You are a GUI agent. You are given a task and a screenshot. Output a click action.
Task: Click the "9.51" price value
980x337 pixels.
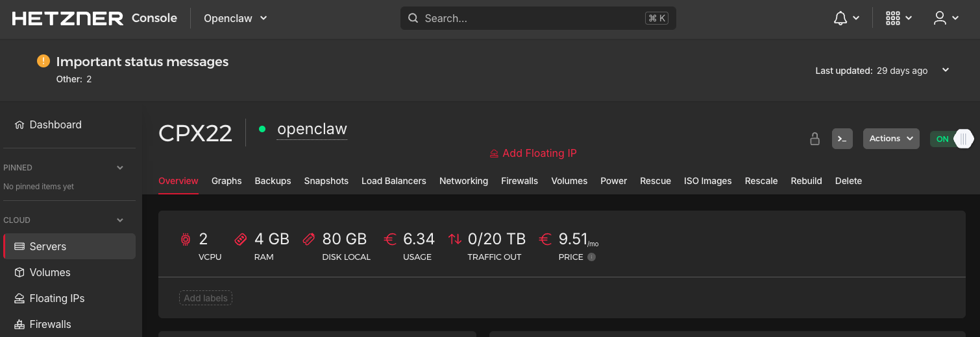click(573, 239)
